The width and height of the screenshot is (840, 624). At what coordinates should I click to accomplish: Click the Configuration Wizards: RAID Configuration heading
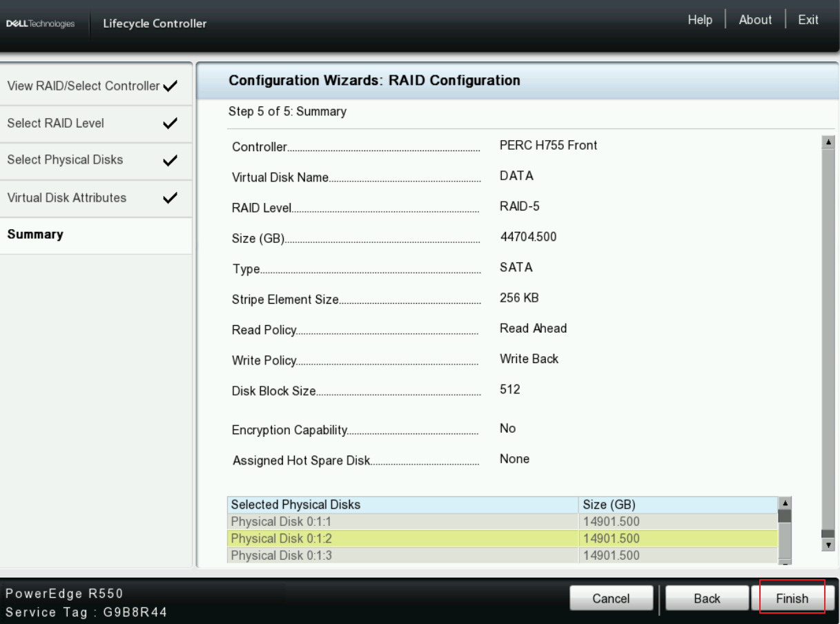tap(373, 81)
